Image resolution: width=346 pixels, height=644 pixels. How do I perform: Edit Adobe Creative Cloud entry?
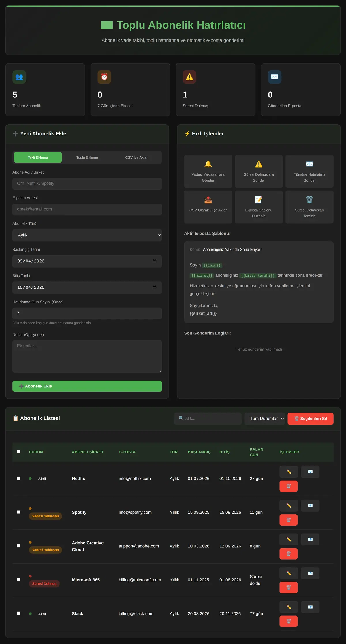coord(289,539)
